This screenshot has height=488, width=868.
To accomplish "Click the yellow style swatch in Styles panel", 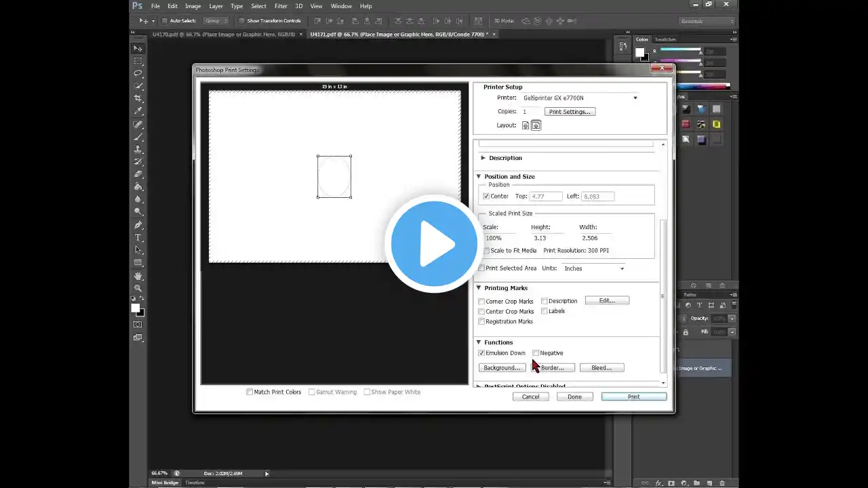I will [x=716, y=125].
